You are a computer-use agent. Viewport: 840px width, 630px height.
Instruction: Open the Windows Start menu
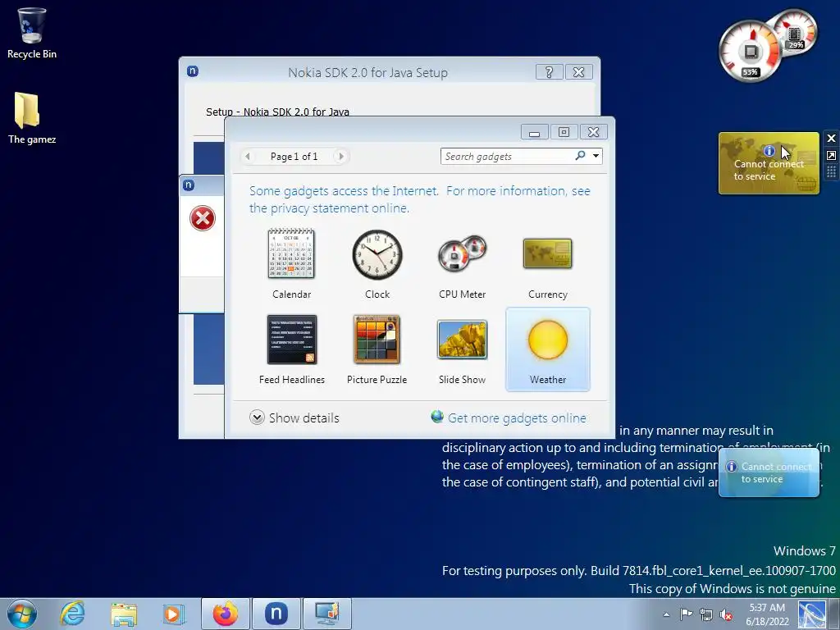[22, 614]
